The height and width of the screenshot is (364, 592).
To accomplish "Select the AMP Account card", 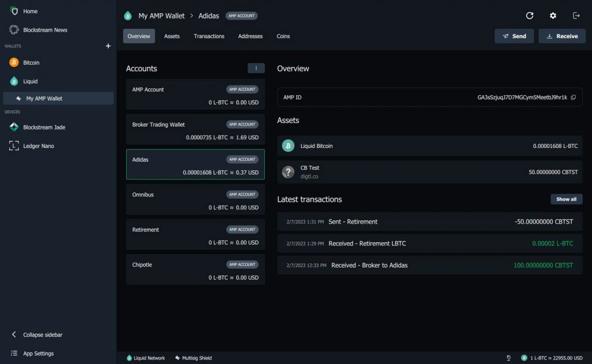I will pyautogui.click(x=195, y=94).
